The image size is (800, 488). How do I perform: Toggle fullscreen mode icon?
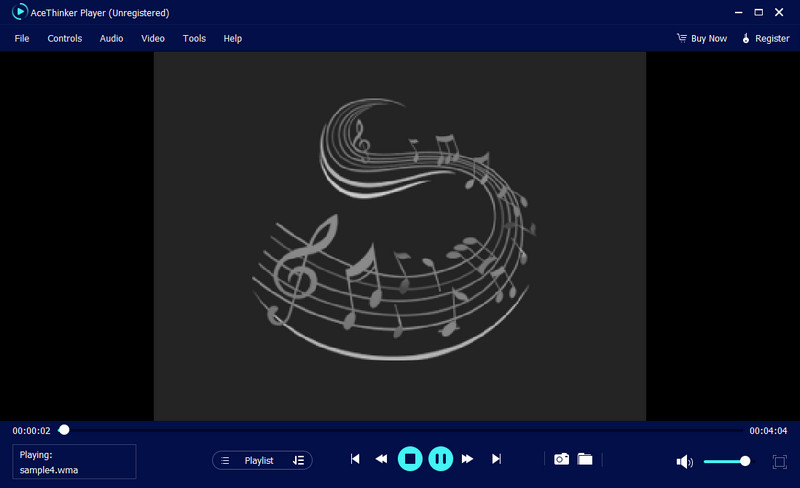(x=780, y=461)
